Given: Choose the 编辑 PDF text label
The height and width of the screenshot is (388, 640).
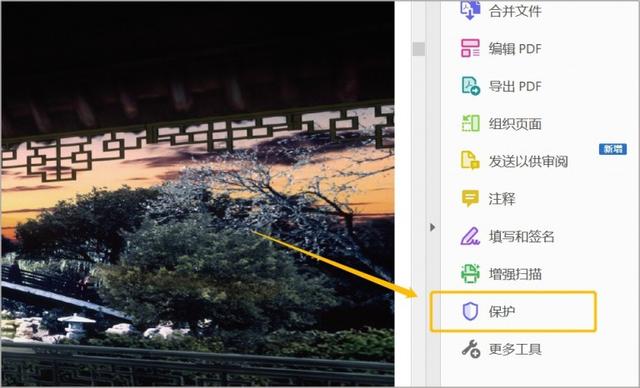Looking at the screenshot, I should (x=515, y=49).
